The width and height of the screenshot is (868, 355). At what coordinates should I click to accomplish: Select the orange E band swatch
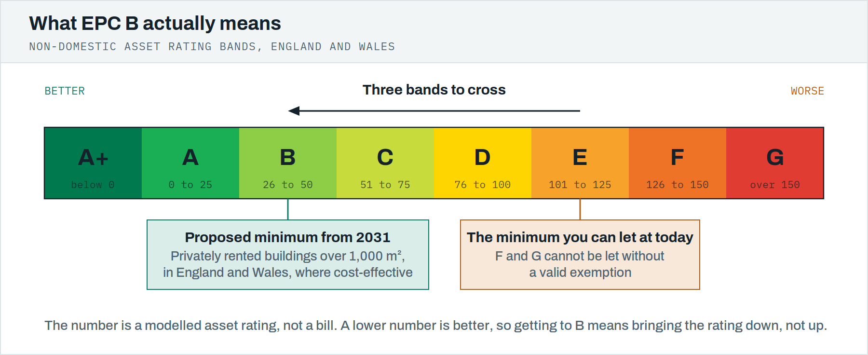[x=580, y=163]
